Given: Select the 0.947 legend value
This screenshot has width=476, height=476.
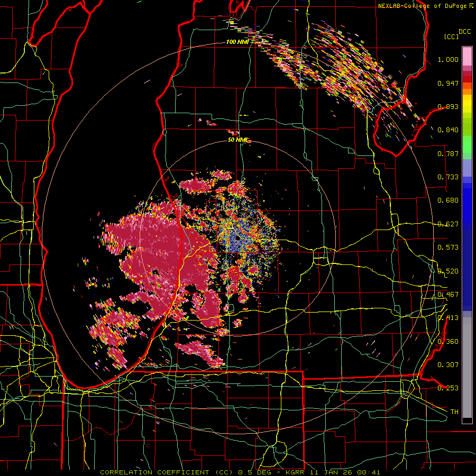Looking at the screenshot, I should 448,83.
